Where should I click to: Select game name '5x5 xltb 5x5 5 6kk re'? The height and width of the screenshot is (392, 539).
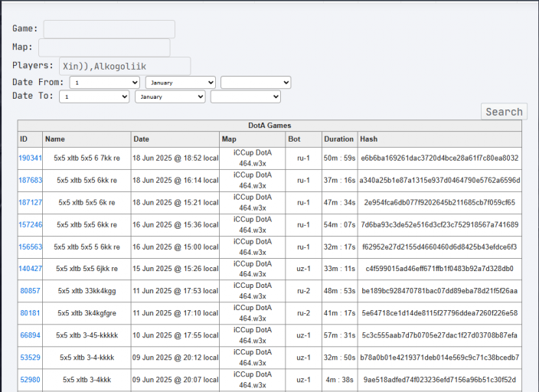coord(87,247)
